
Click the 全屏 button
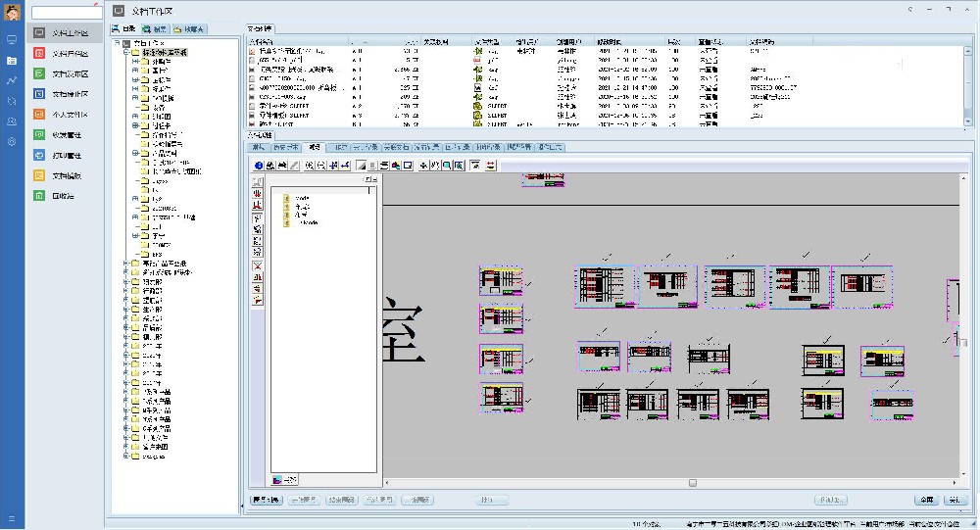click(x=926, y=500)
